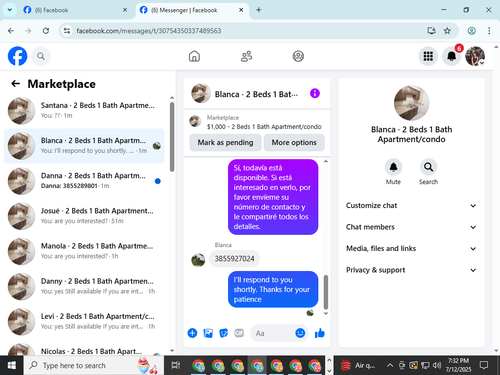Open Task View on the taskbar
The image size is (500, 375).
176,366
